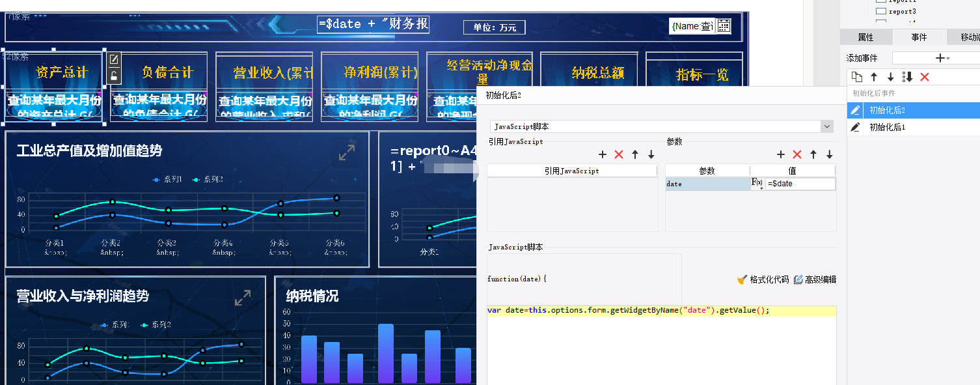
Task: Click the 工业总产值及增加值趋势 chart title
Action: coord(89,151)
